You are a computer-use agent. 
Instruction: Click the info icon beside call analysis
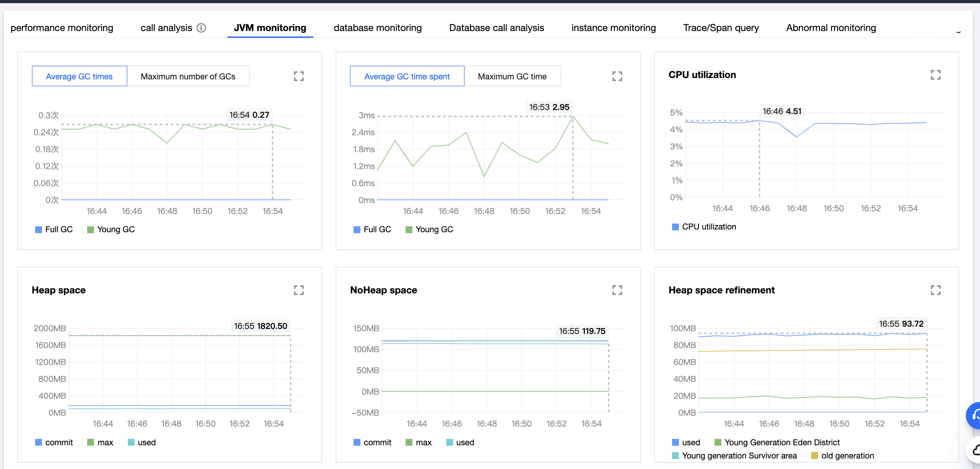point(202,27)
